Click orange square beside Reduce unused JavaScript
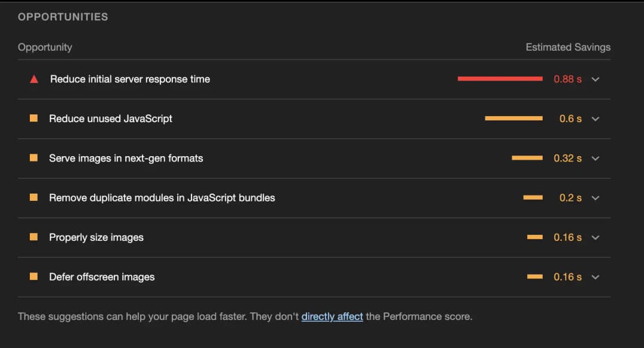This screenshot has width=644, height=348. click(34, 119)
